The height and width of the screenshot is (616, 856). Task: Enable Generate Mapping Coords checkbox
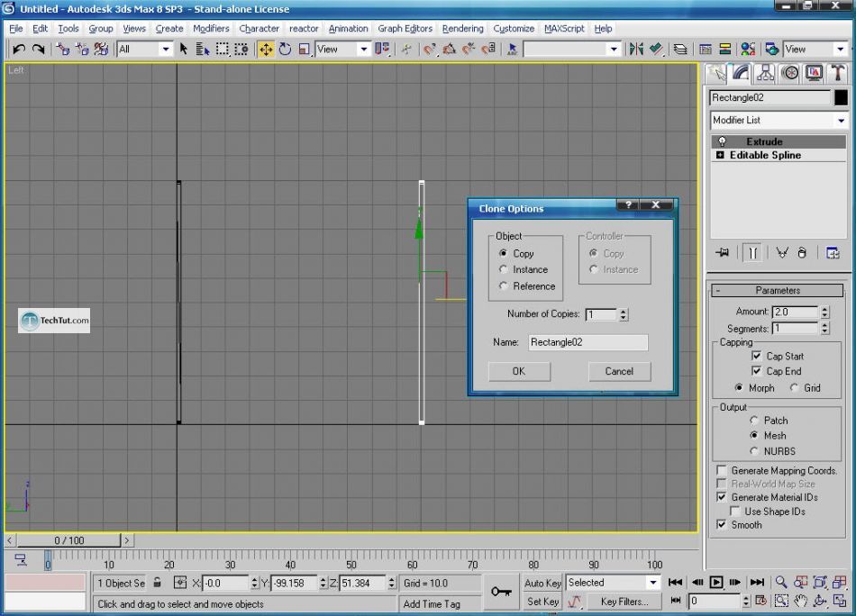coord(722,470)
